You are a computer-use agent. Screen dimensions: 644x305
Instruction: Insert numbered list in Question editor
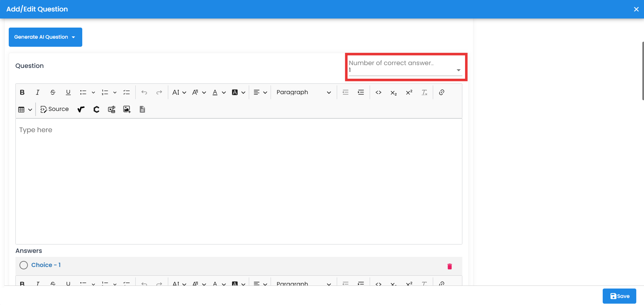[x=105, y=92]
